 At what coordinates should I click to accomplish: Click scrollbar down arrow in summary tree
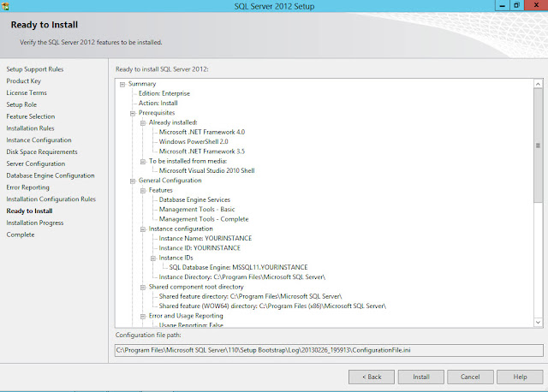point(539,322)
